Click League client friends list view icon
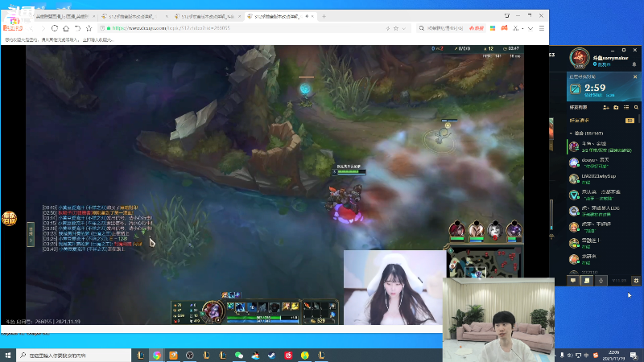644x362 pixels. point(626,108)
